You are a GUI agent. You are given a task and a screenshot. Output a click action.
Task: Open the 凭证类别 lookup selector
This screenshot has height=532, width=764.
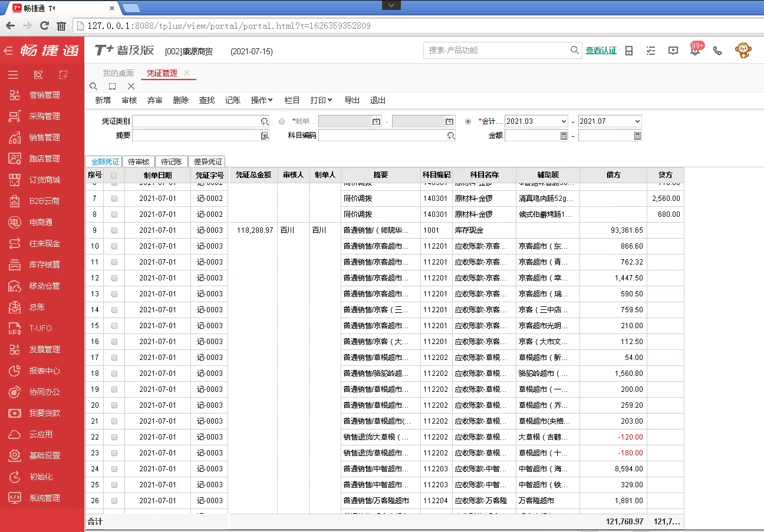tap(264, 121)
